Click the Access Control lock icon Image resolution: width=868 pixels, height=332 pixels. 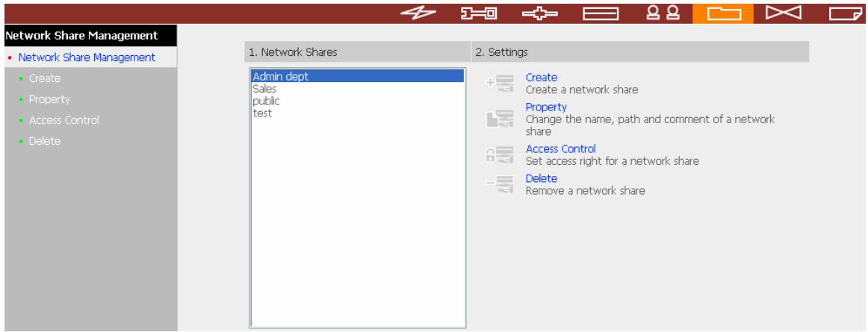pos(500,155)
